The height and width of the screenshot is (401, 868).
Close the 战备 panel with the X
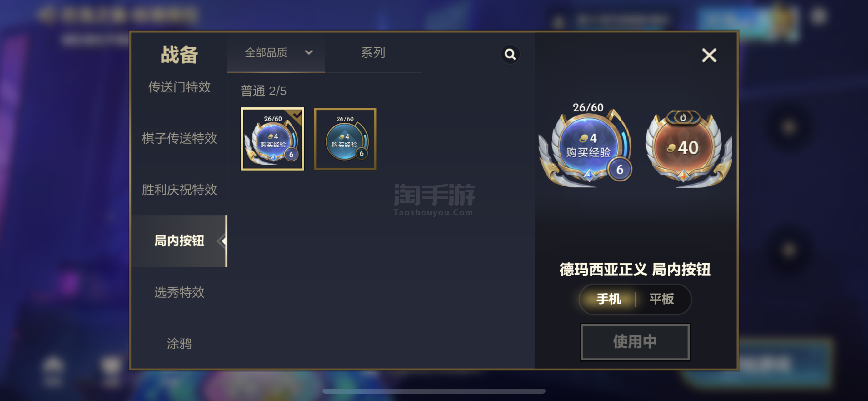pos(709,55)
